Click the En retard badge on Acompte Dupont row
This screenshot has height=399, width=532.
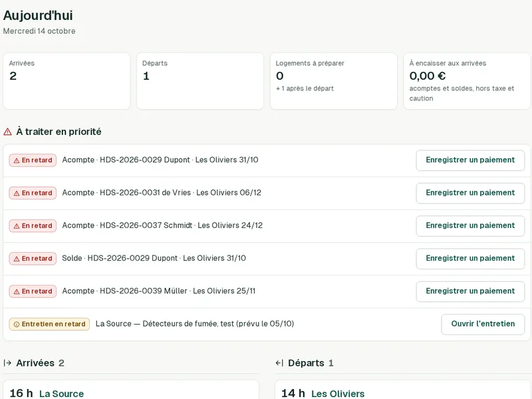(x=33, y=160)
